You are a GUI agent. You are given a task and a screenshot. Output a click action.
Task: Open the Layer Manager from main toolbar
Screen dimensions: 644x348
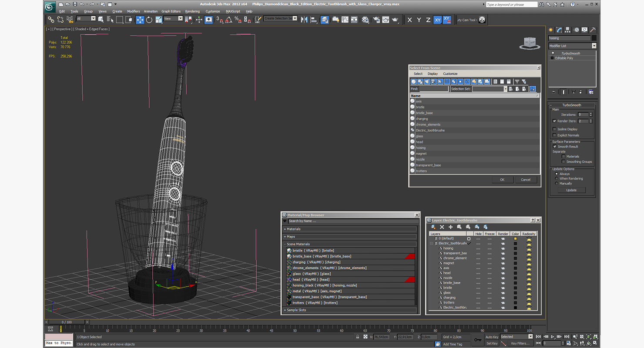325,20
